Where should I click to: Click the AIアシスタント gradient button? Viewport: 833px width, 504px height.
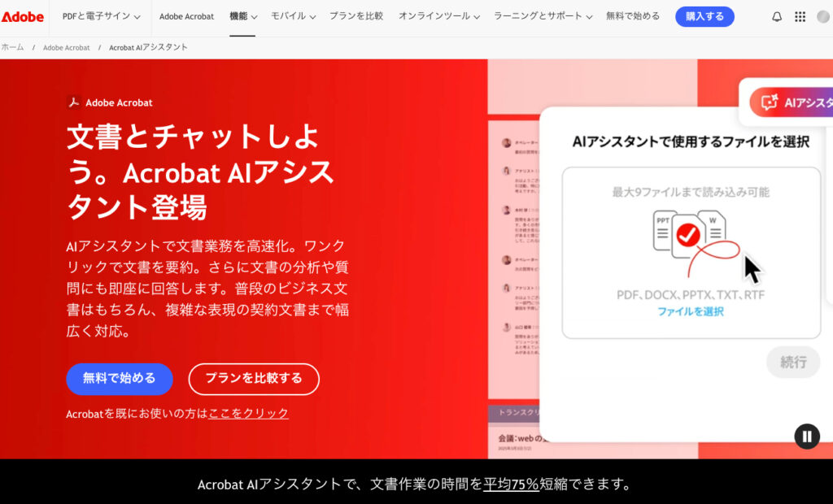(x=792, y=102)
